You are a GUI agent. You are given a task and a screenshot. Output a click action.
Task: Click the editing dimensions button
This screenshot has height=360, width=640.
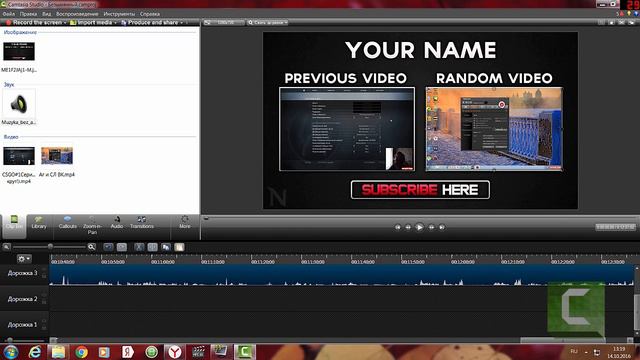click(224, 22)
